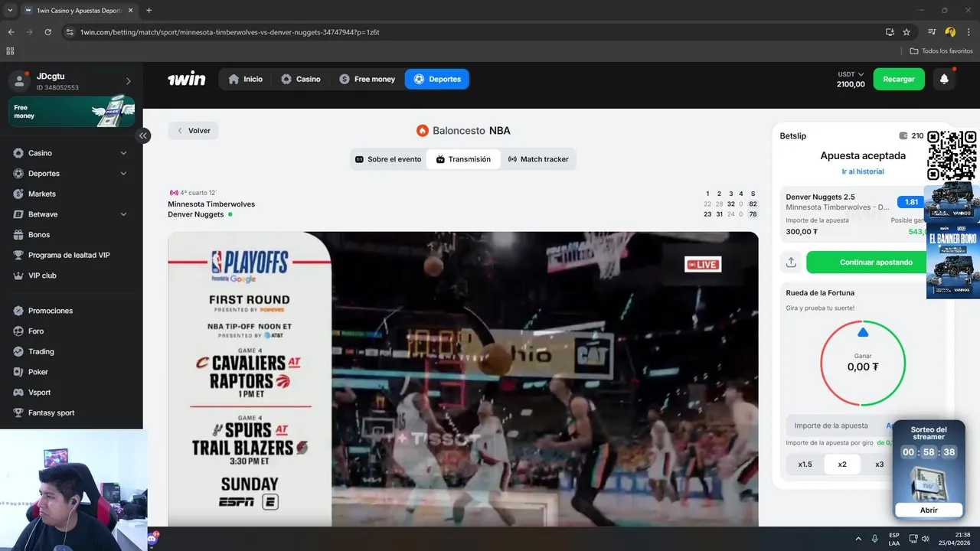Expand the Betwave sidebar chevron

(x=123, y=214)
